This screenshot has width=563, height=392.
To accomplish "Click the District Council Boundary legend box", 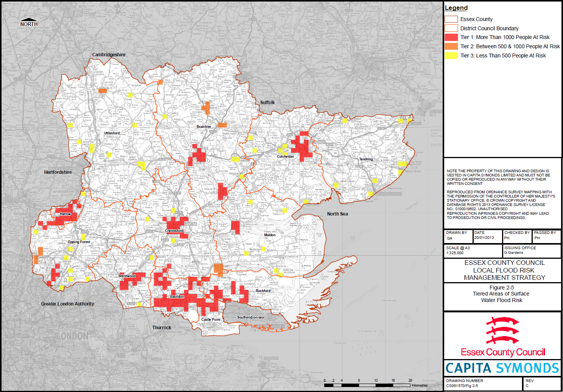I will (x=451, y=28).
